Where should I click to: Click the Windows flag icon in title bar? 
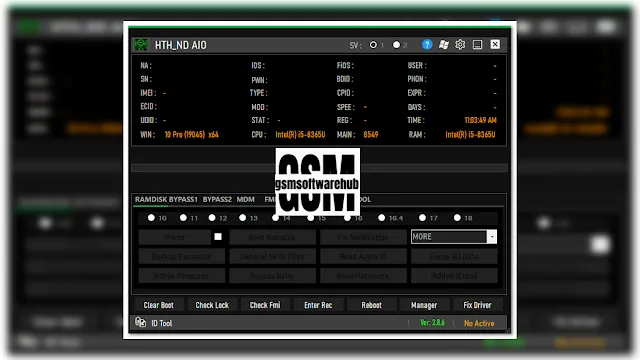click(444, 44)
